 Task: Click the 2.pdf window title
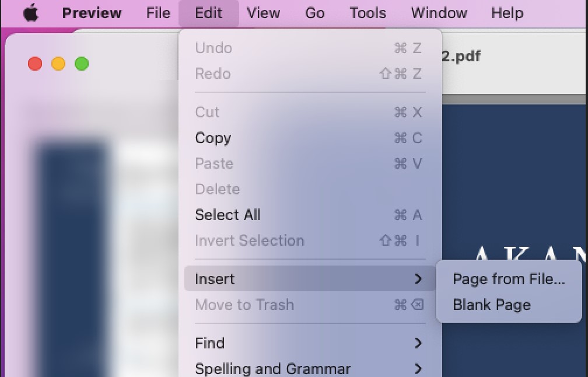click(x=461, y=56)
